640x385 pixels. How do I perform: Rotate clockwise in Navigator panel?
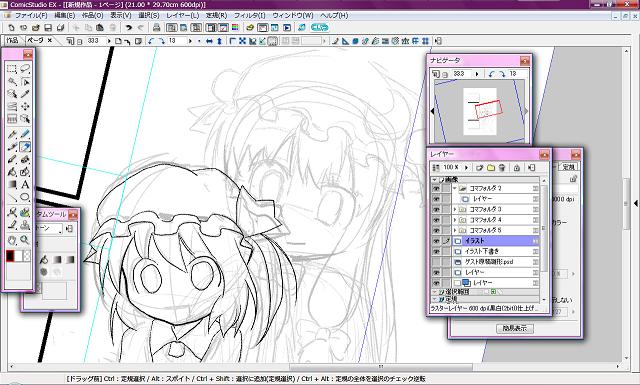tap(502, 74)
